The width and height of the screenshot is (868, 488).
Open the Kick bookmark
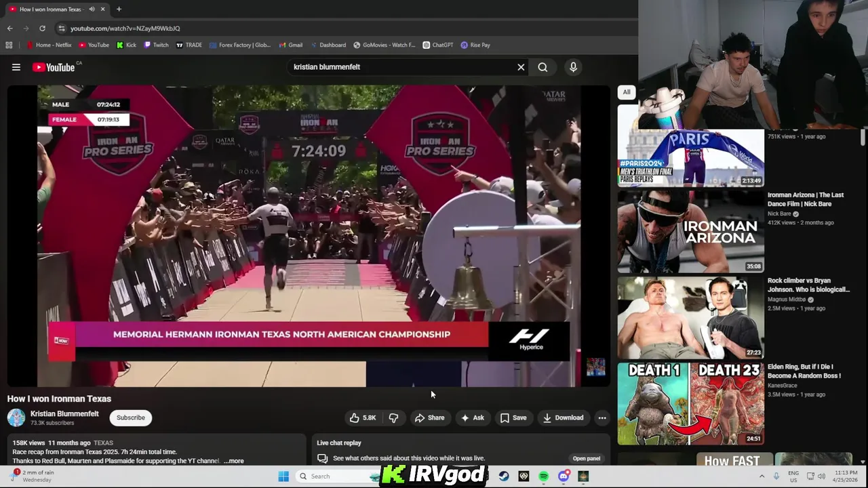[126, 45]
